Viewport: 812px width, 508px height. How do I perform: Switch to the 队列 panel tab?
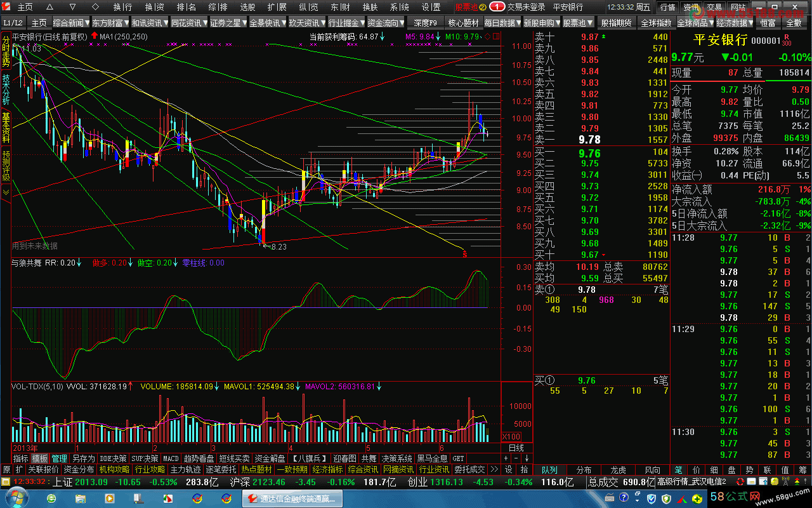point(549,470)
